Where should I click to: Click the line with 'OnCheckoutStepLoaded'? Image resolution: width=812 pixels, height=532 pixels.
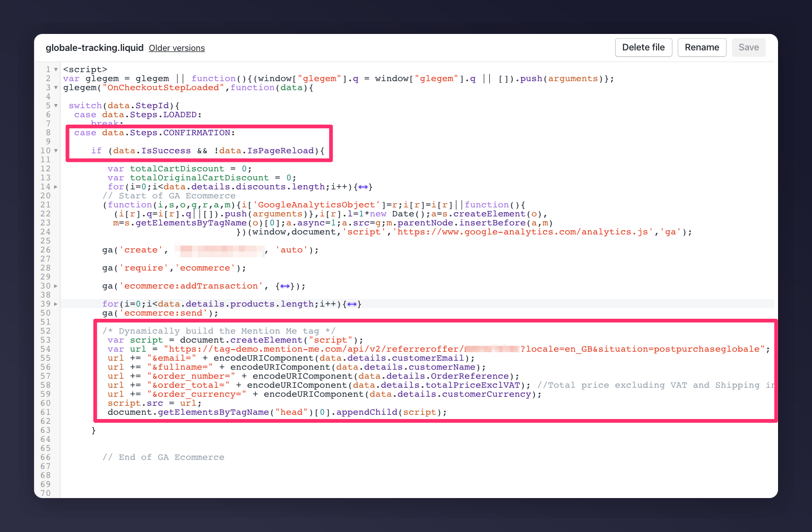188,88
